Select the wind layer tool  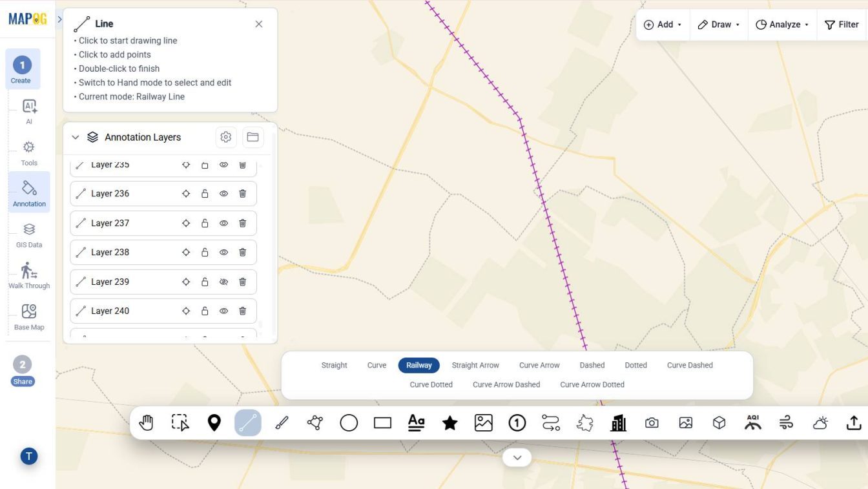coord(787,423)
